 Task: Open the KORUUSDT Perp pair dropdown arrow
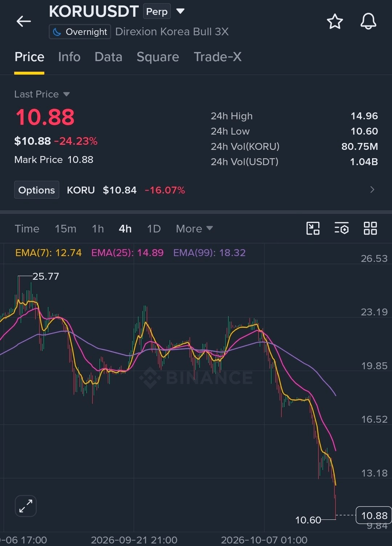point(180,11)
